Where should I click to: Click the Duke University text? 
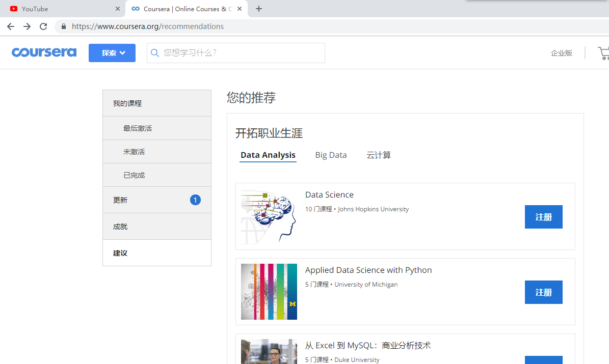point(357,360)
